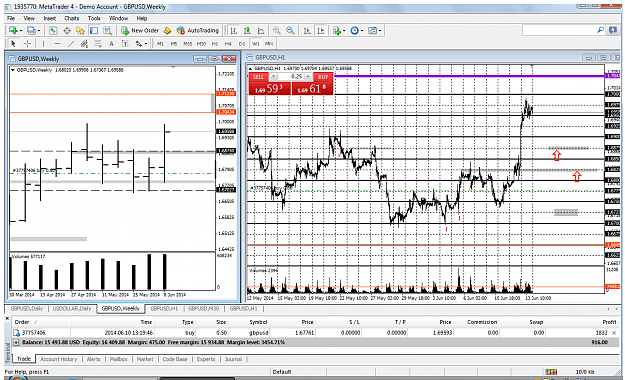Open the Account History terminal tab
The height and width of the screenshot is (380, 625).
click(59, 359)
